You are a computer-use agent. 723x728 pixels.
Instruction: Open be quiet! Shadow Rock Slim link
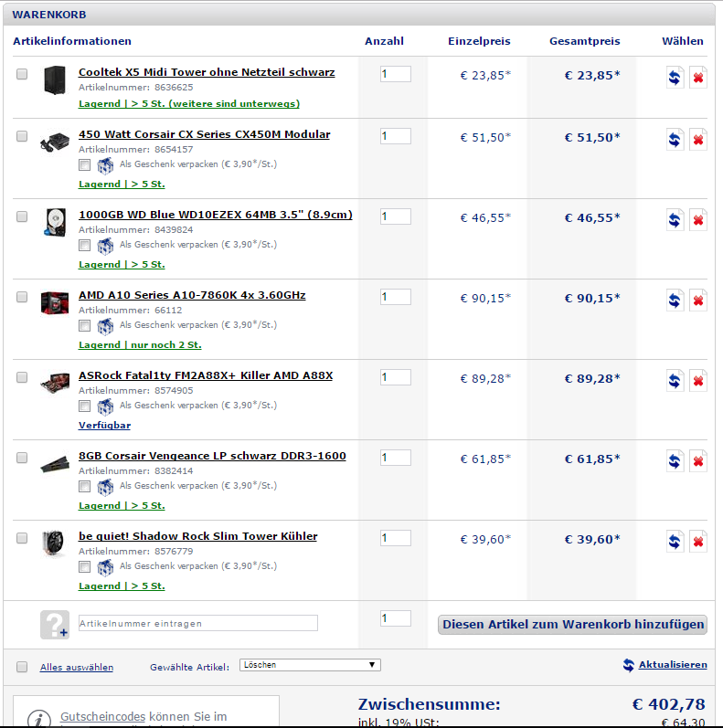198,536
